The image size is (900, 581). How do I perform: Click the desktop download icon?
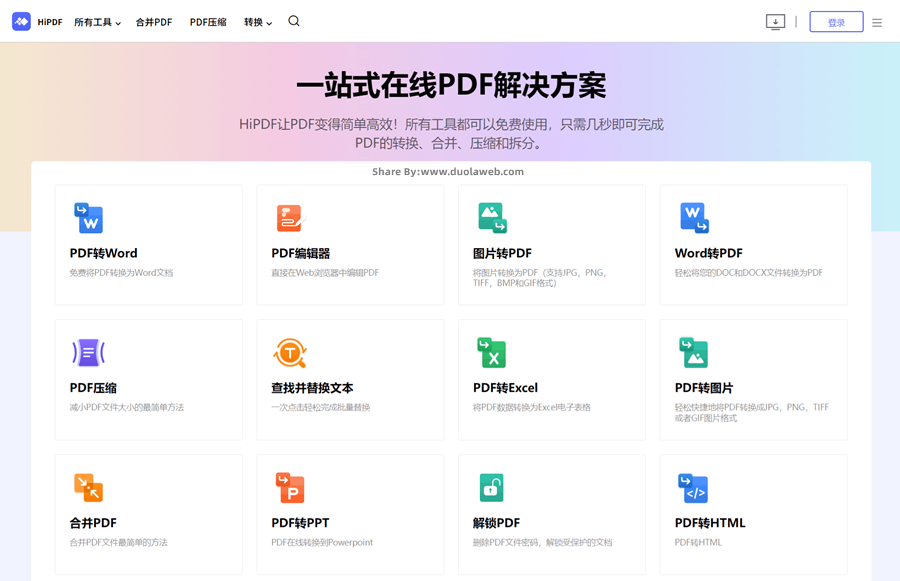coord(775,22)
